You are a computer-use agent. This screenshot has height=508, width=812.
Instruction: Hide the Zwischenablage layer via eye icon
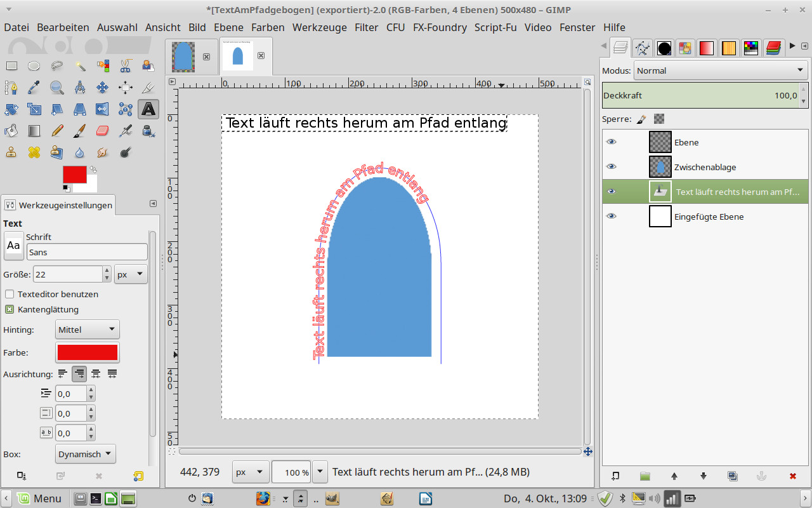(x=612, y=166)
